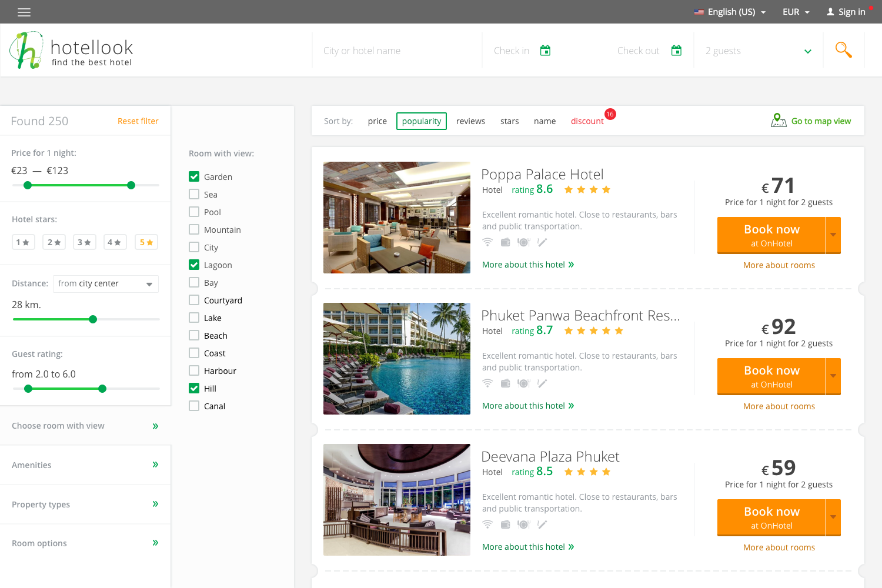Click Deevana Plaza restaurant plate icon

pyautogui.click(x=524, y=524)
